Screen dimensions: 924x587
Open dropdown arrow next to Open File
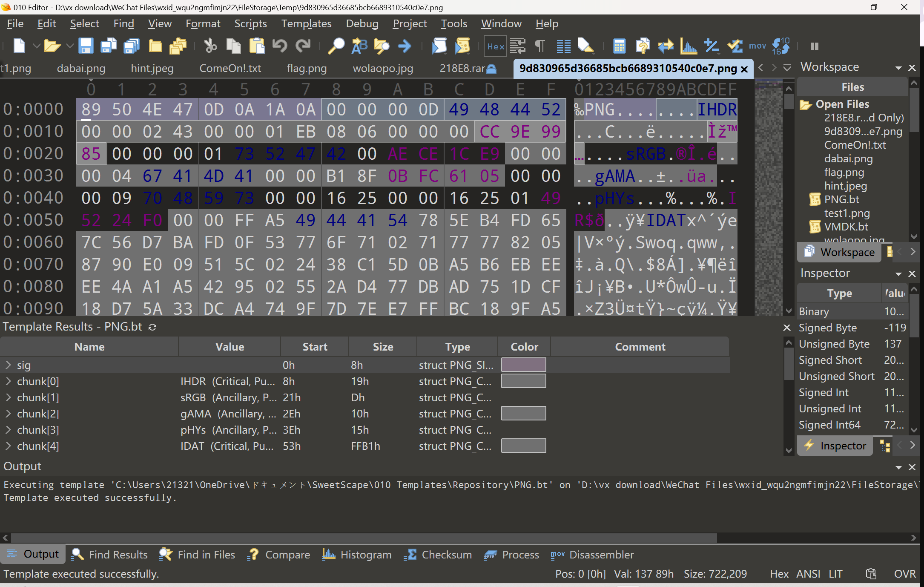[x=70, y=46]
